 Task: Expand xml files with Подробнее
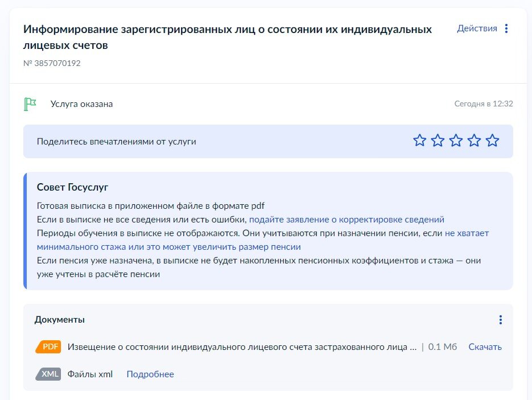150,374
